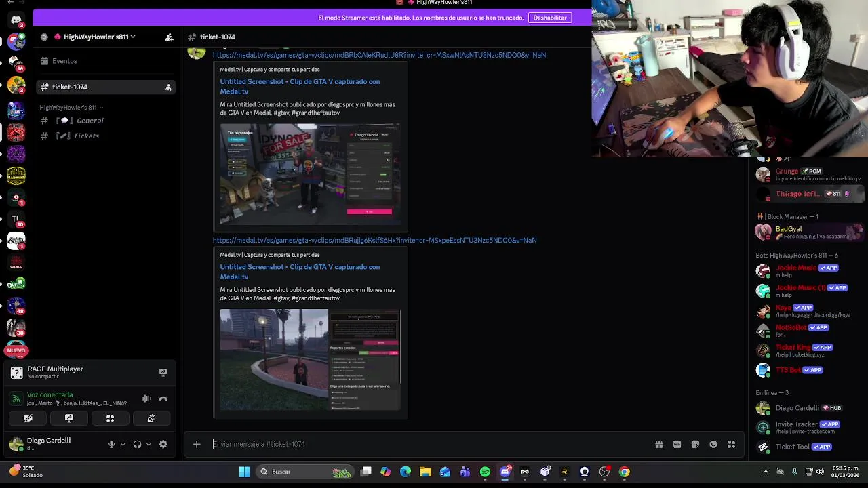868x488 pixels.
Task: Click the ticket-1074 channel header title
Action: (x=218, y=37)
